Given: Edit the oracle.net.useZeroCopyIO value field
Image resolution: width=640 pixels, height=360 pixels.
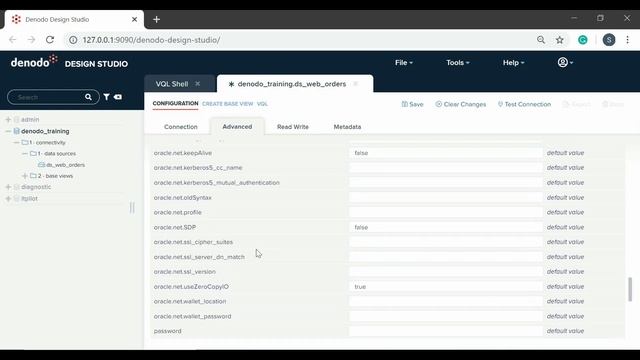Looking at the screenshot, I should 446,287.
